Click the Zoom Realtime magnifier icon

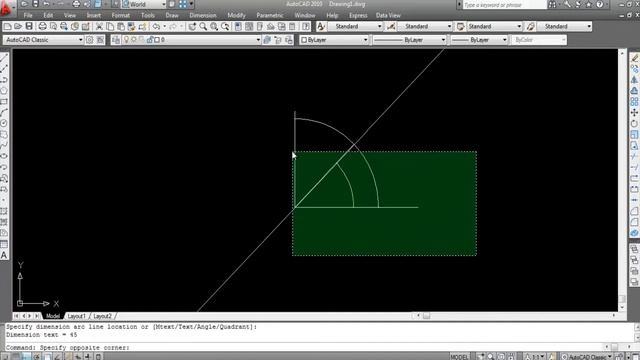point(203,27)
